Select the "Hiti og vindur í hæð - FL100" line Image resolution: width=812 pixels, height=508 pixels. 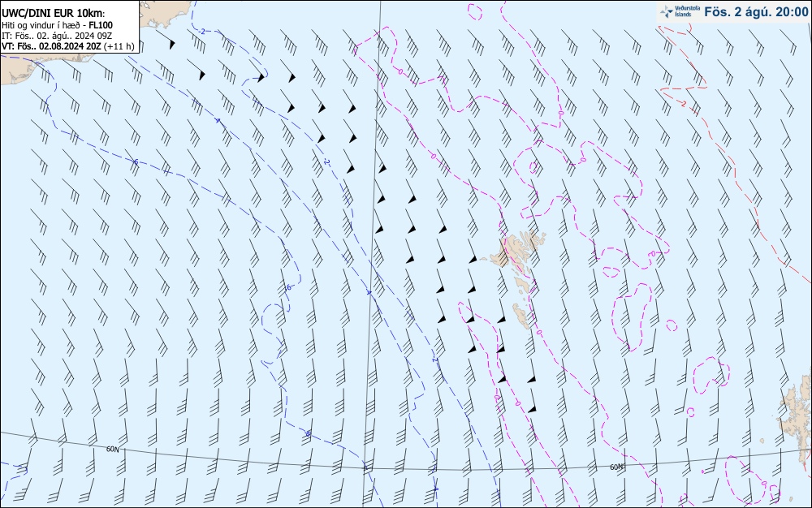(x=57, y=25)
